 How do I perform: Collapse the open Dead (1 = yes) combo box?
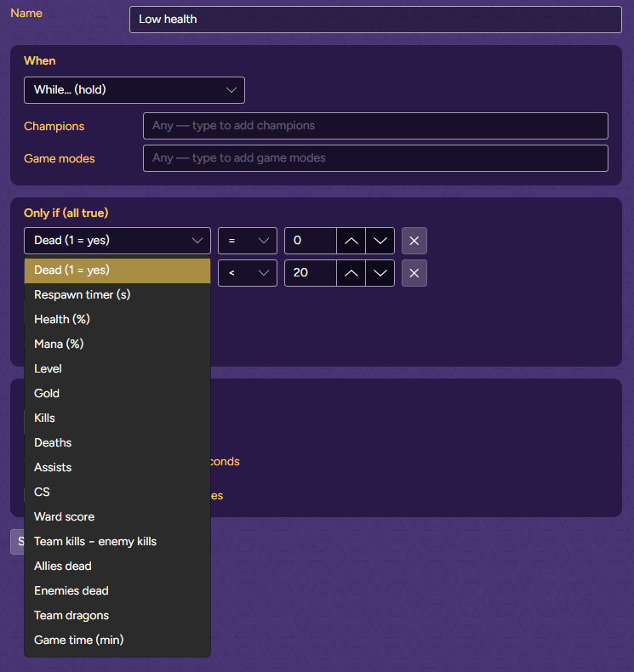117,241
